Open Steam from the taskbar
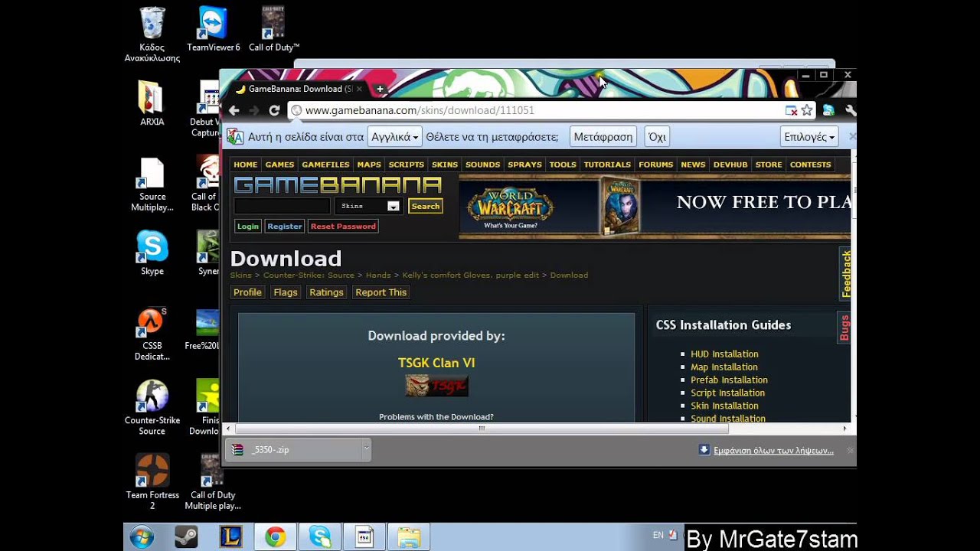Viewport: 980px width, 551px height. point(185,537)
